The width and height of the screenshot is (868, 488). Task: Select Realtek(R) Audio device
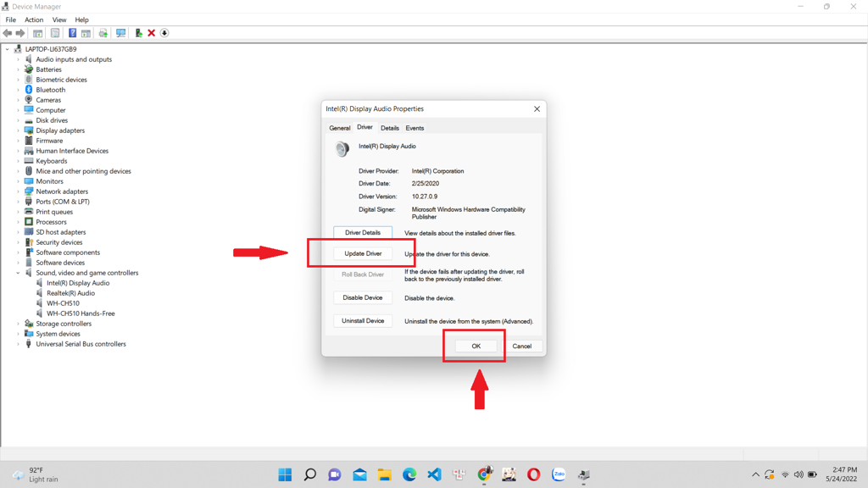pos(71,293)
